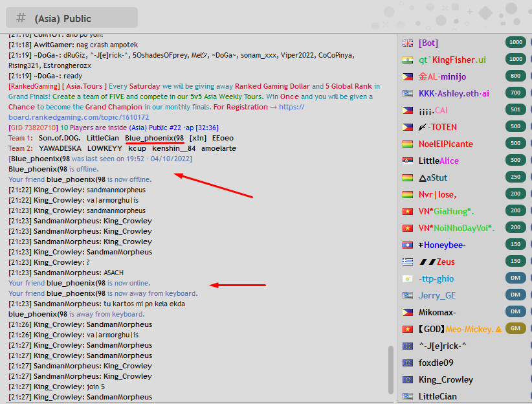Select user Jerry_GE in list
Viewport: 532px width, 404px height.
point(437,295)
